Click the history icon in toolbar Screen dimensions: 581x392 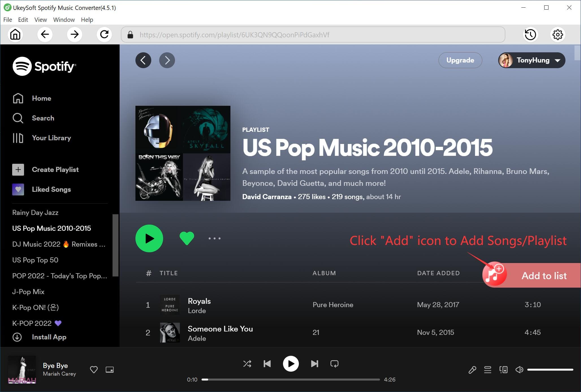[530, 35]
